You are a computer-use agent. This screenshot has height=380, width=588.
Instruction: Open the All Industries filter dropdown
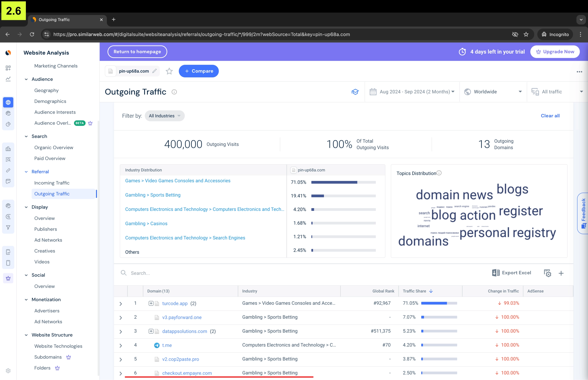point(165,116)
